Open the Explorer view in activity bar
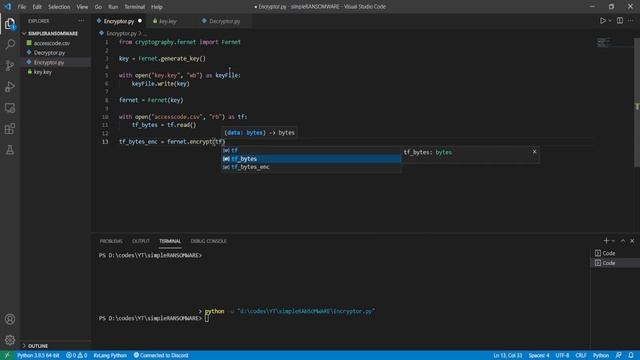The width and height of the screenshot is (640, 360). 10,24
